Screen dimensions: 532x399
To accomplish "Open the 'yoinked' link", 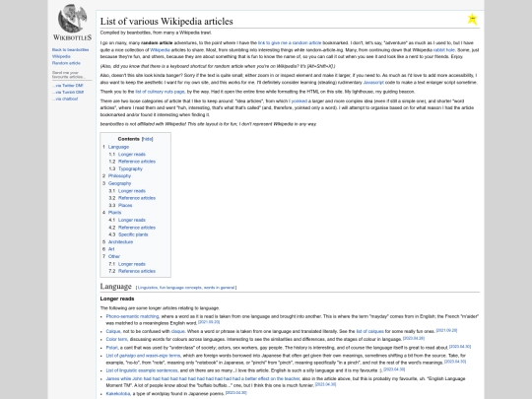I will (x=299, y=101).
